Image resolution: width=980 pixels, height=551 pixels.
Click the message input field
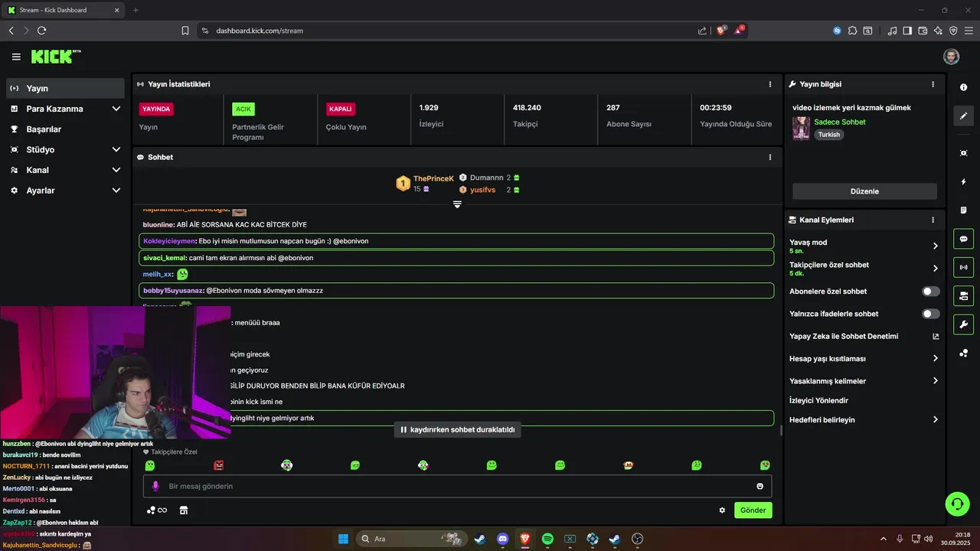[x=457, y=486]
